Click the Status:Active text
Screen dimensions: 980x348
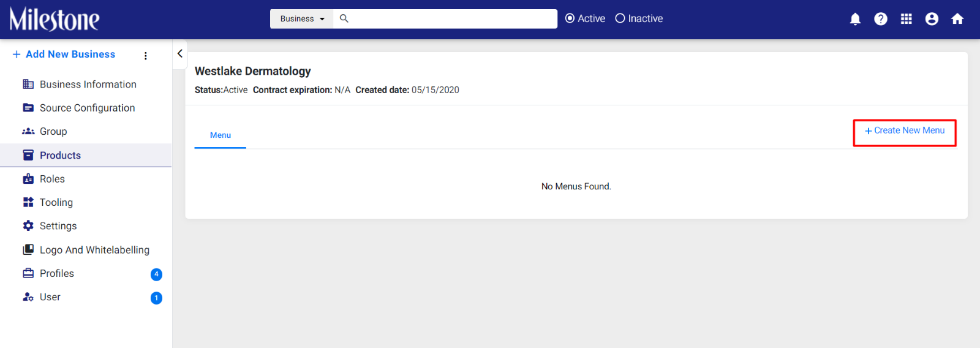click(x=221, y=90)
